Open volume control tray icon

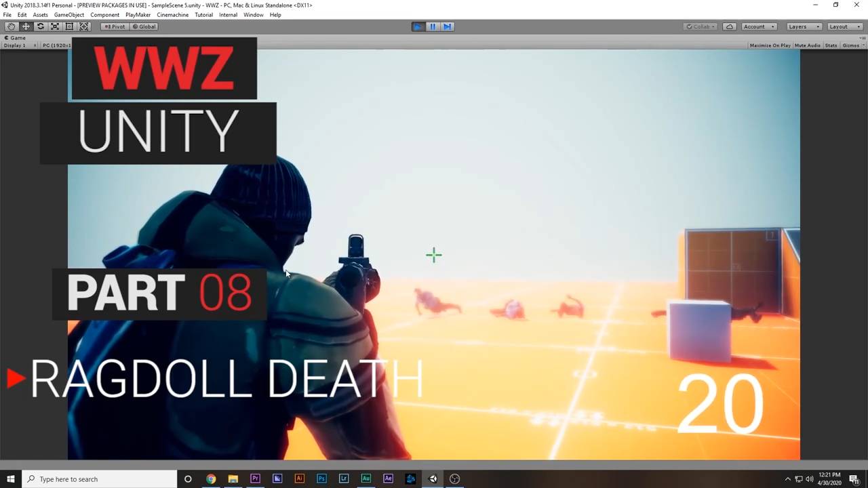(x=810, y=479)
